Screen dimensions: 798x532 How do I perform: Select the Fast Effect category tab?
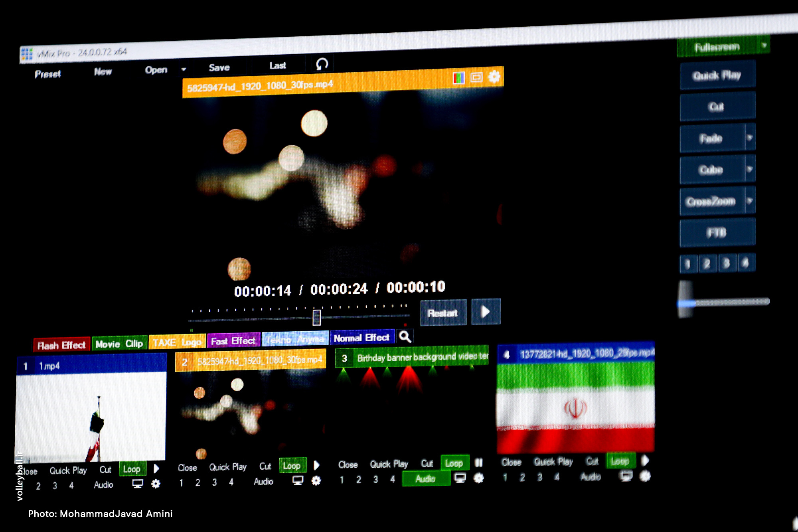[233, 341]
